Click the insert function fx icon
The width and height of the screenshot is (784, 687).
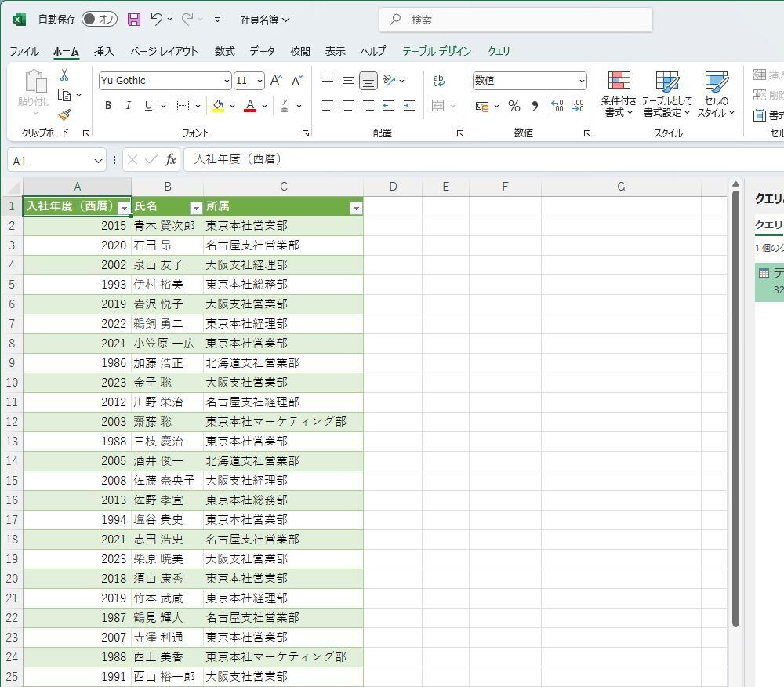click(x=170, y=160)
